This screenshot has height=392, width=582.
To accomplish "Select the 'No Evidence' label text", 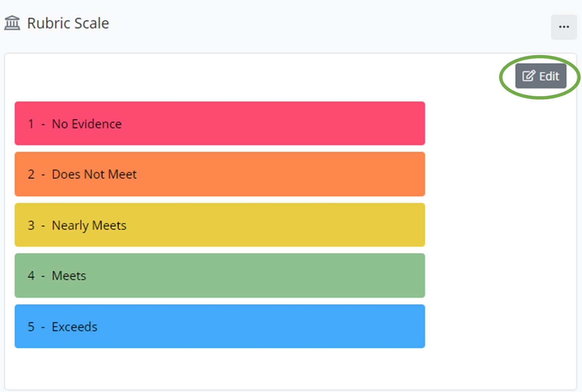I will pos(87,124).
